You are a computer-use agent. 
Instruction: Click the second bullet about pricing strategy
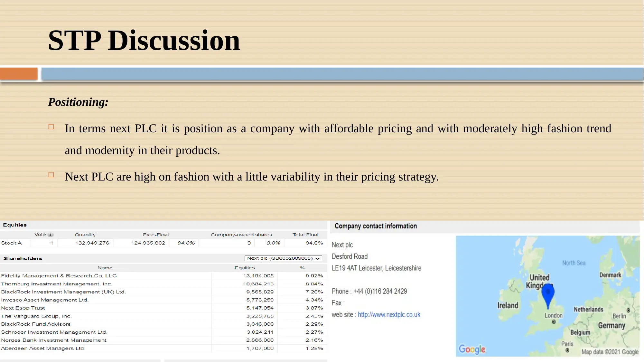252,177
